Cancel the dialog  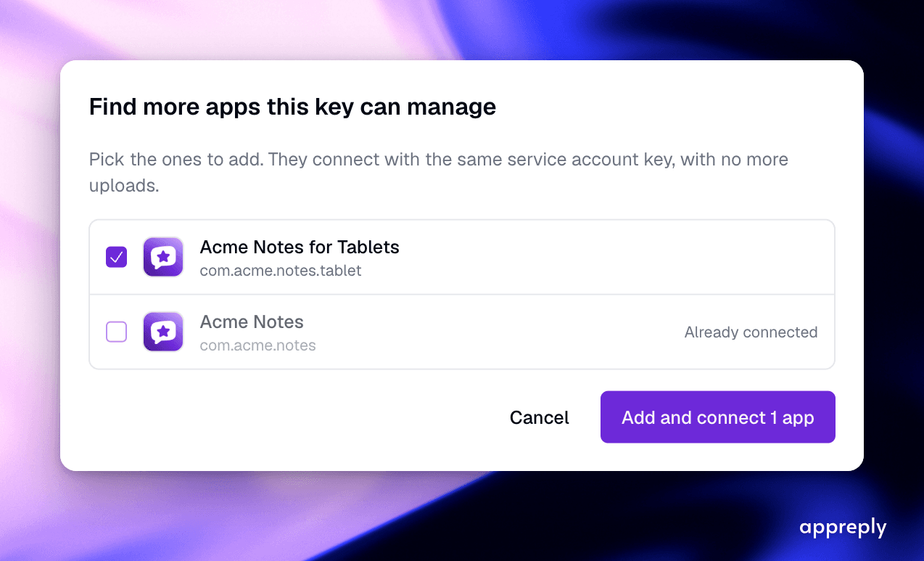click(540, 417)
